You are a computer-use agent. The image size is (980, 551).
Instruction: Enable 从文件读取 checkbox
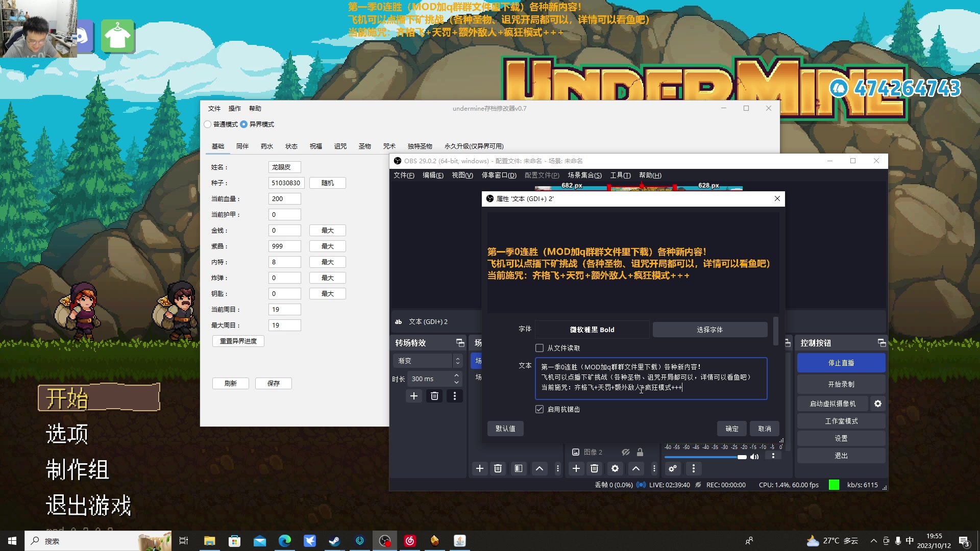(x=540, y=348)
